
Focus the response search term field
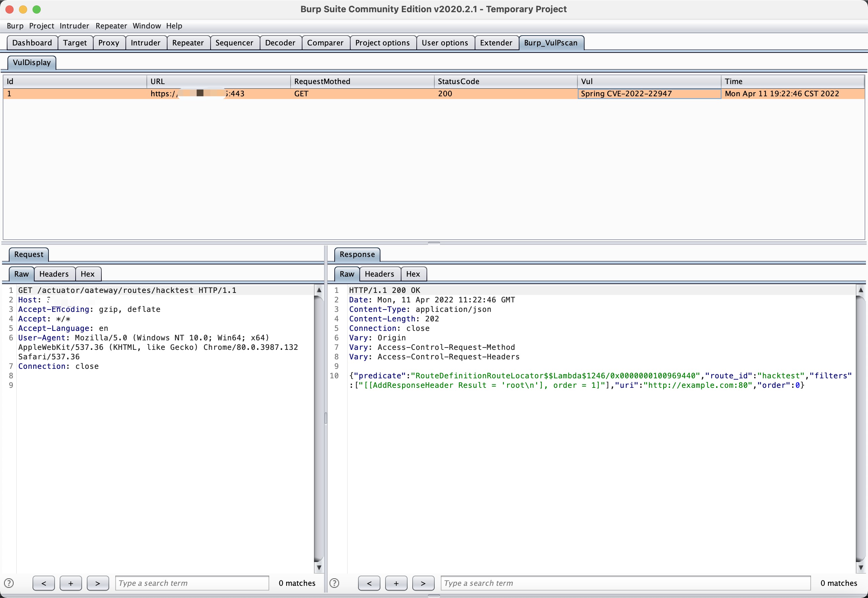pos(625,583)
